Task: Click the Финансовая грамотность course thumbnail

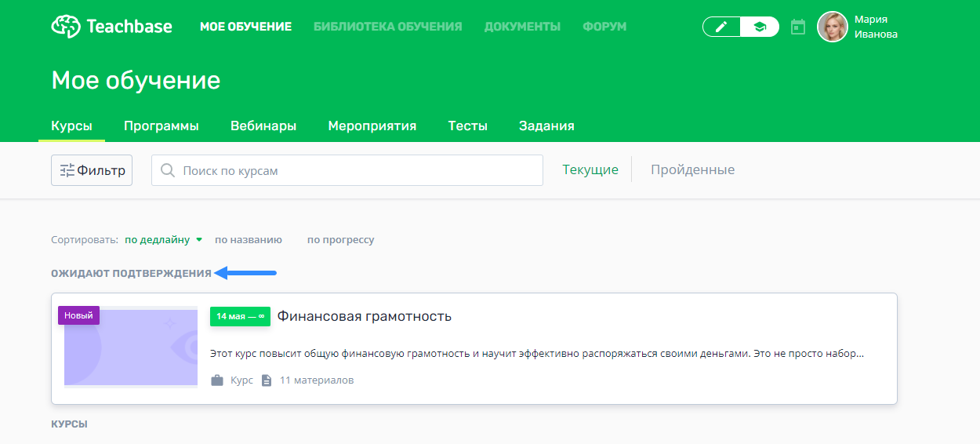Action: (131, 347)
